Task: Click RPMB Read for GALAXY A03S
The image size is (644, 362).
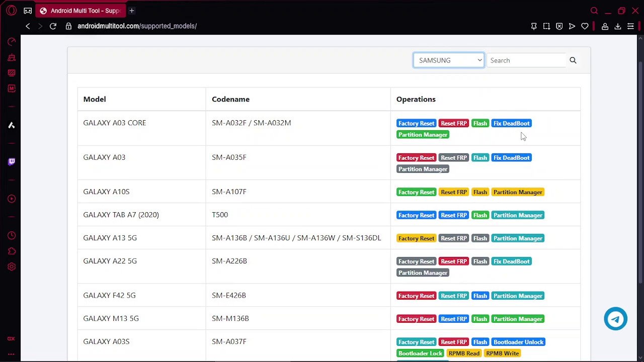Action: tap(464, 353)
